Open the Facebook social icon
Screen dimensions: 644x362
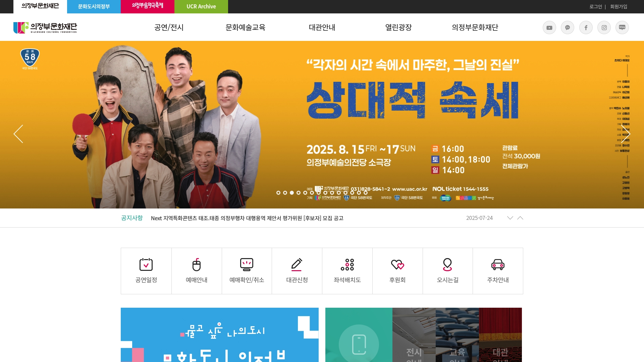tap(586, 27)
